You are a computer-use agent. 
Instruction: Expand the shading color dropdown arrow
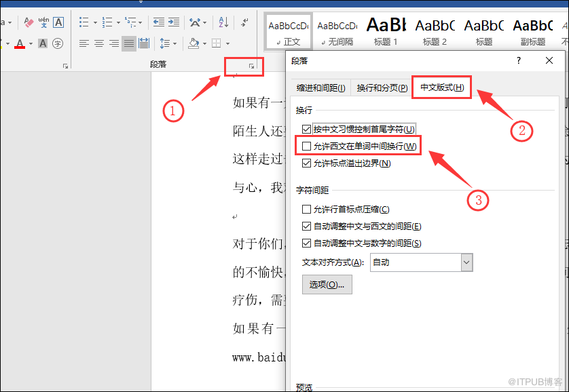[x=204, y=44]
